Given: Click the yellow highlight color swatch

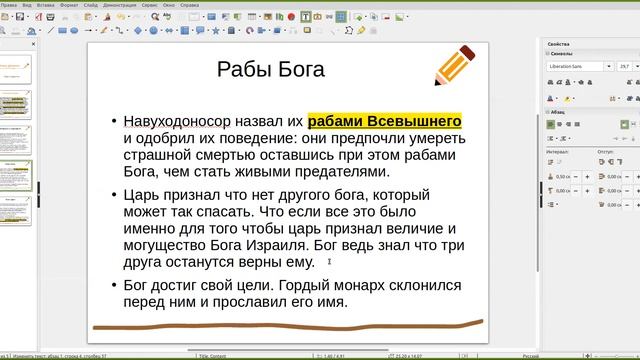Looking at the screenshot, I should (x=567, y=99).
